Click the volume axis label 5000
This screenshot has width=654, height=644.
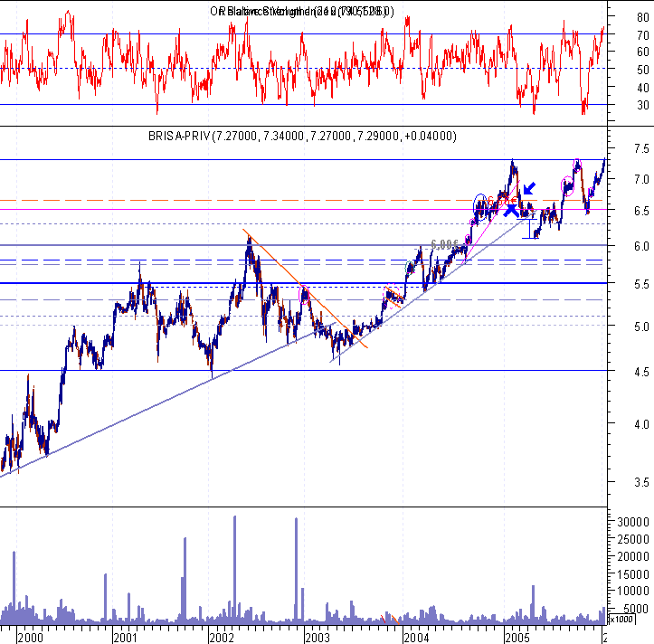pos(636,609)
